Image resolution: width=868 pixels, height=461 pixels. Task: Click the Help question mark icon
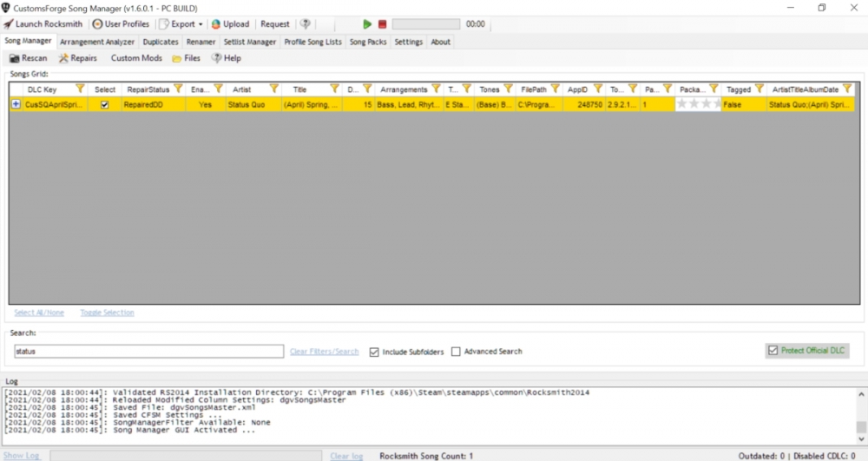(x=216, y=58)
